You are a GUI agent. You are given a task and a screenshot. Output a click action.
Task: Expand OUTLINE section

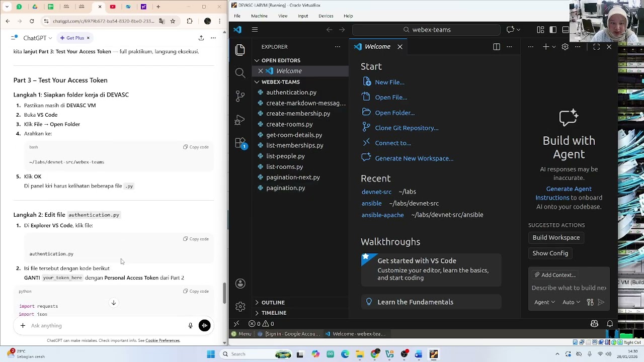[300, 302]
